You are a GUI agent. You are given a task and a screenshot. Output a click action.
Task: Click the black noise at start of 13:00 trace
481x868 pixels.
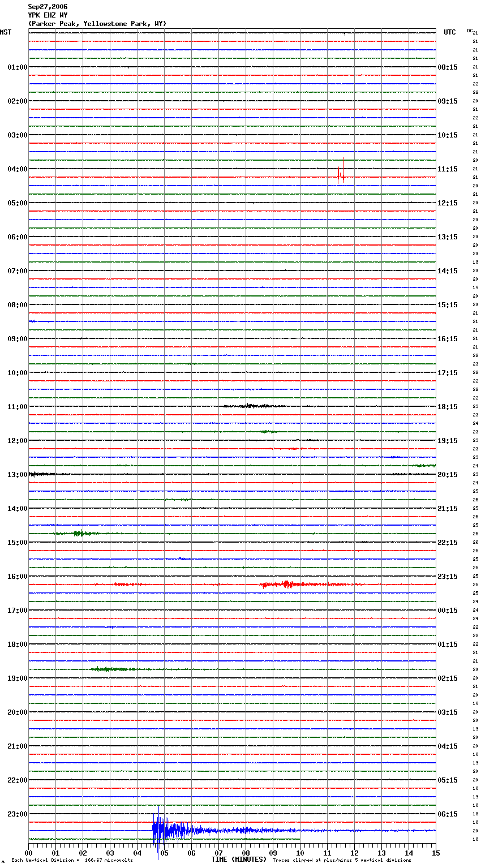[x=42, y=474]
